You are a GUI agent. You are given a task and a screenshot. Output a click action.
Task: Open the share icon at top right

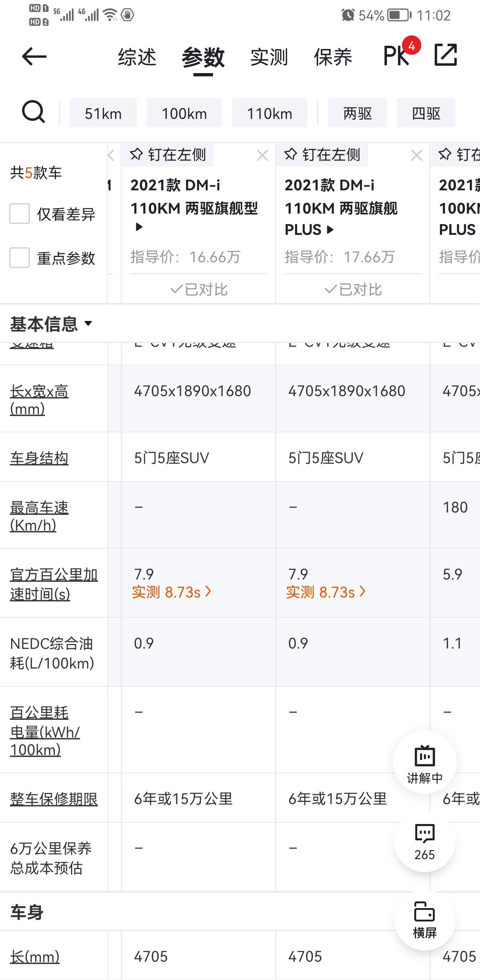point(445,55)
